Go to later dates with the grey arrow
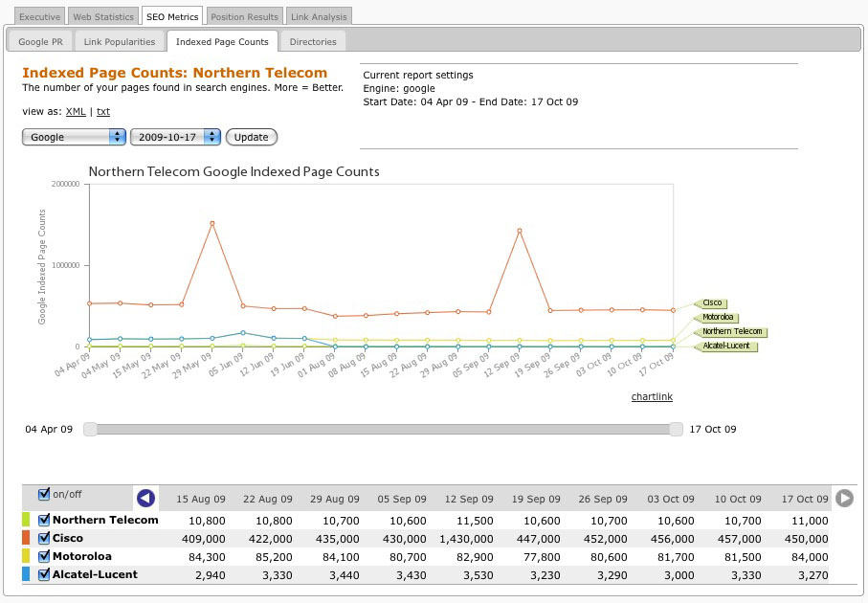868x603 pixels. click(844, 499)
